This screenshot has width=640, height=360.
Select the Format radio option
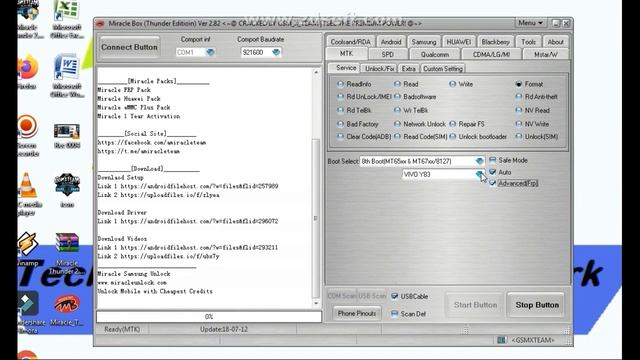(x=529, y=84)
